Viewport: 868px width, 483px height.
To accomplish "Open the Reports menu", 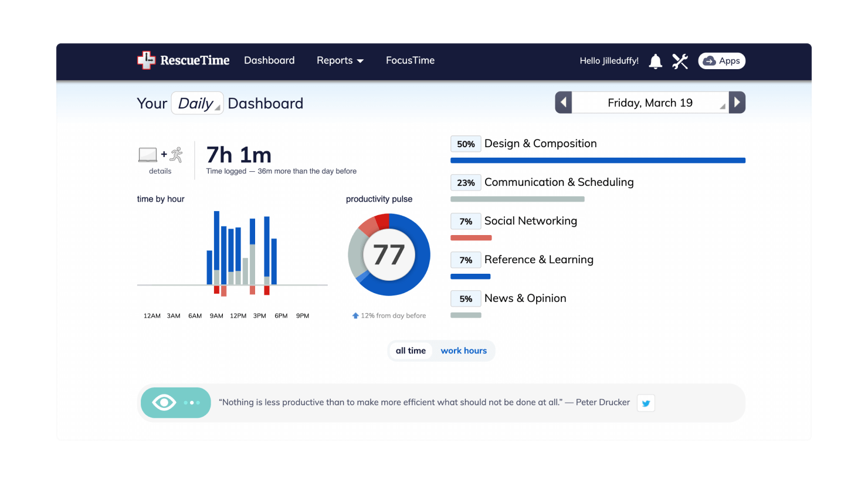I will point(340,60).
